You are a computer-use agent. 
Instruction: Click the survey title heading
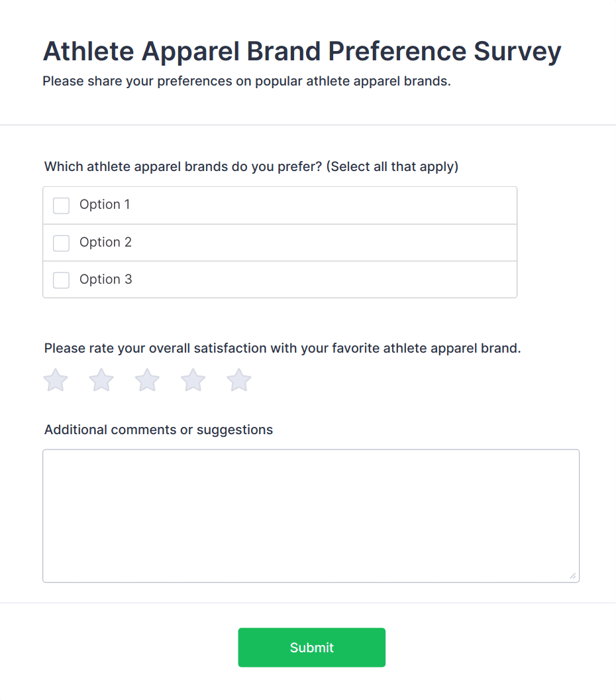[302, 52]
